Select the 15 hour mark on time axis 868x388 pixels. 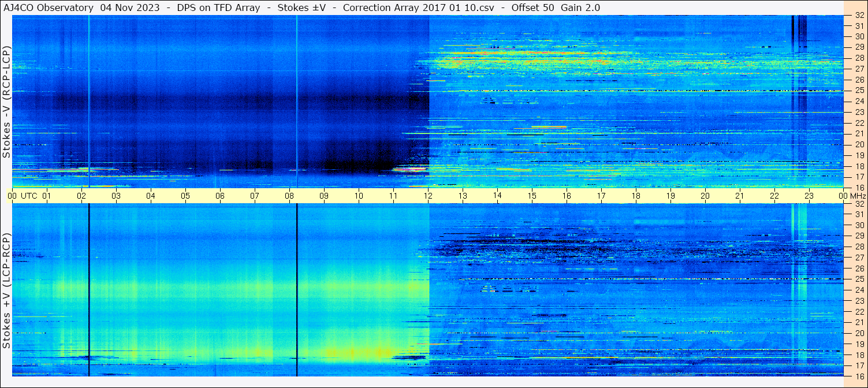point(532,196)
